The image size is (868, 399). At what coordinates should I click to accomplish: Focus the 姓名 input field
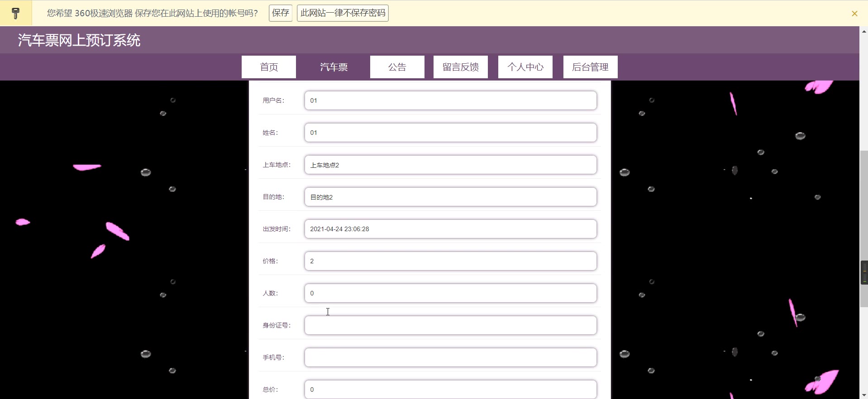pos(451,133)
